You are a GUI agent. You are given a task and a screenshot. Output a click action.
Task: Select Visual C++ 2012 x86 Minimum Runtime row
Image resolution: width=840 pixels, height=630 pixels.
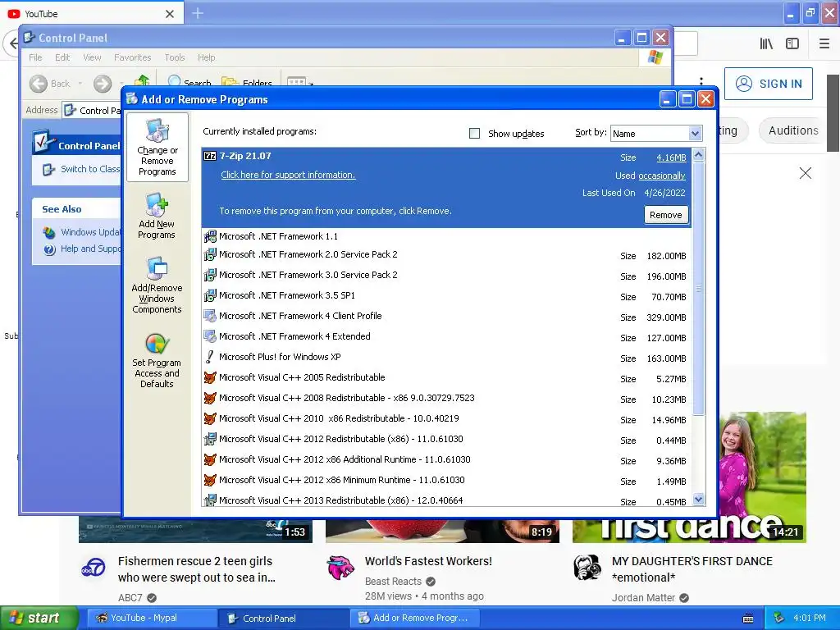coord(447,481)
